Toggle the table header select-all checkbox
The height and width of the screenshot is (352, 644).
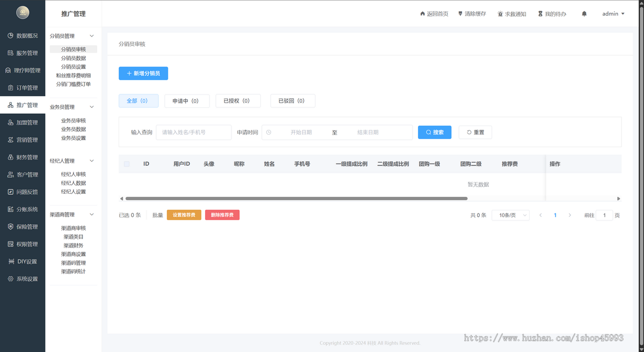127,164
